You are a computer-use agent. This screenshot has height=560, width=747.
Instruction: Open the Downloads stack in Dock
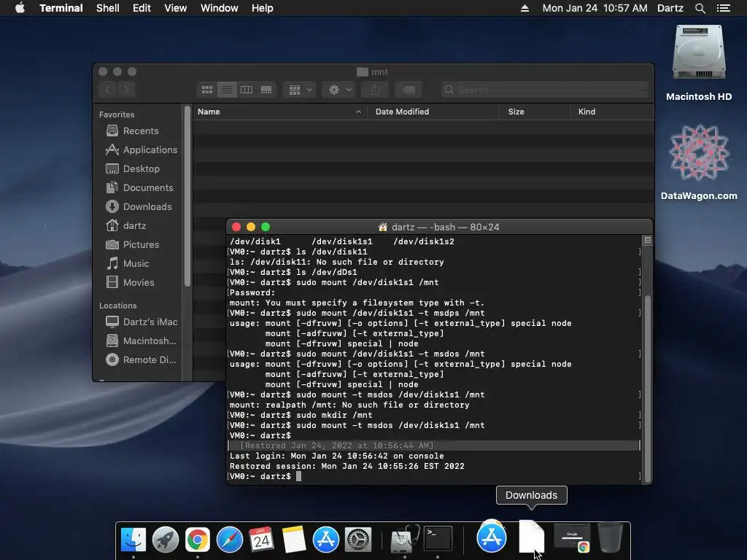click(x=532, y=537)
